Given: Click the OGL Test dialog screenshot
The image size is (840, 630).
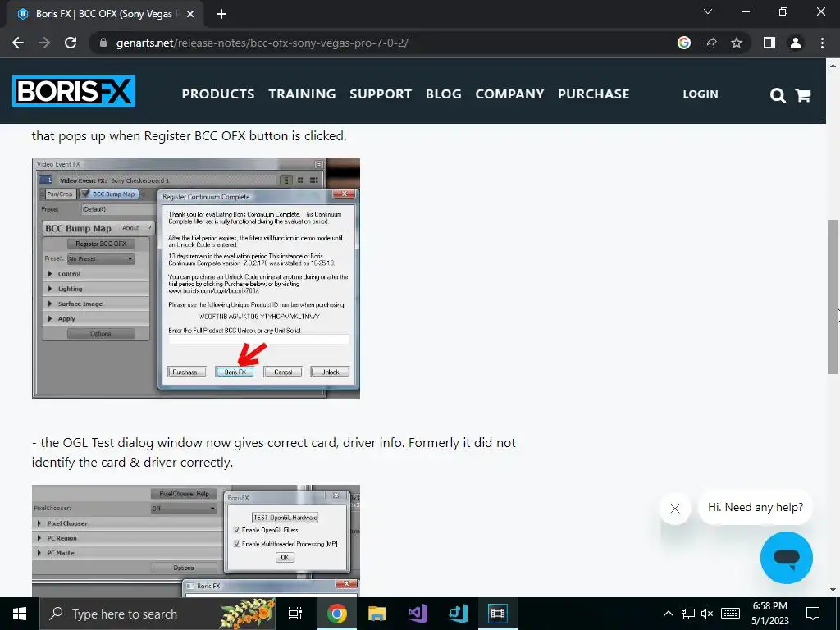Looking at the screenshot, I should pos(196,541).
